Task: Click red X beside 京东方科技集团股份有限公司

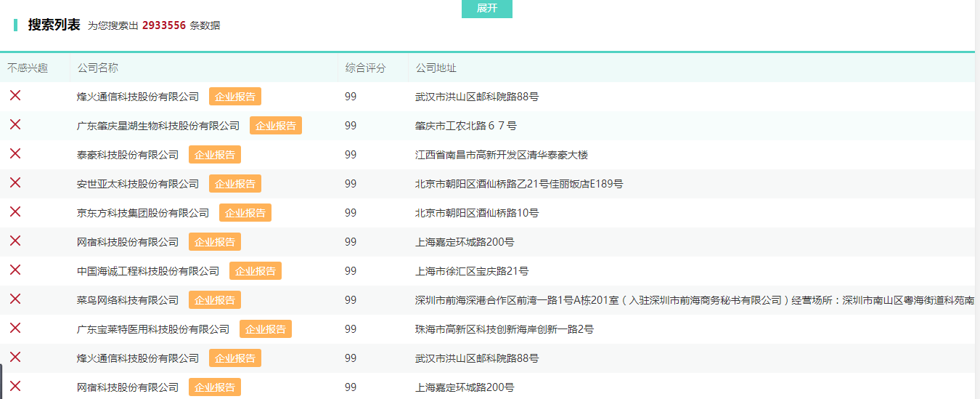Action: tap(15, 211)
